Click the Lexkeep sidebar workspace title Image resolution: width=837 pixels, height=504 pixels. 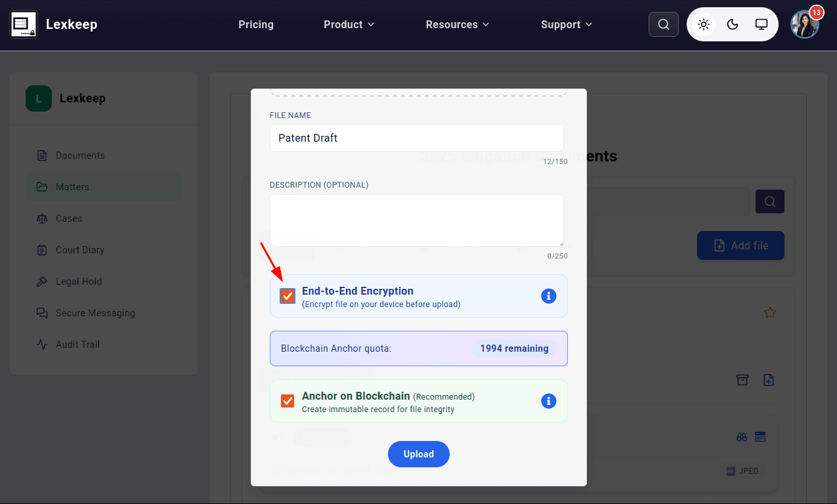click(83, 98)
